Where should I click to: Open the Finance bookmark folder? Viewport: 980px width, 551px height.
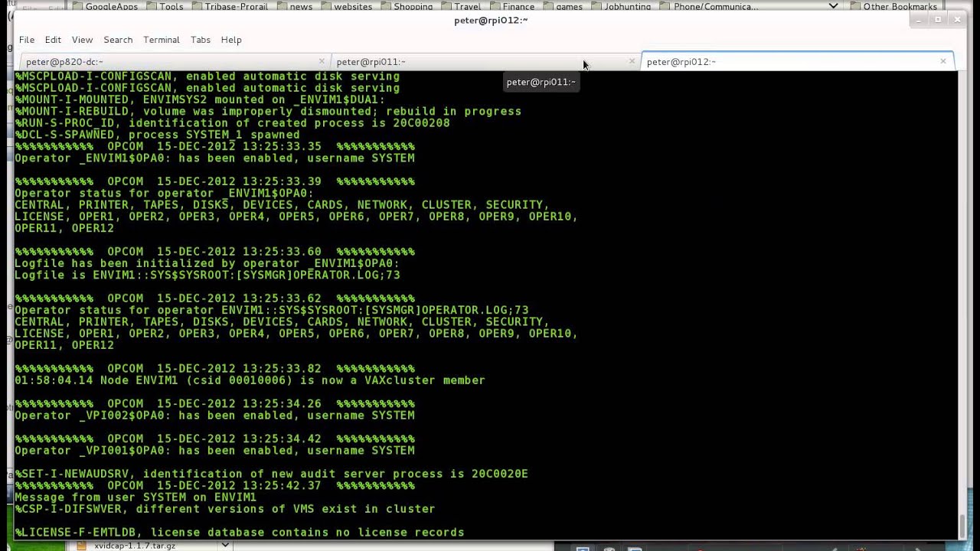pos(511,6)
